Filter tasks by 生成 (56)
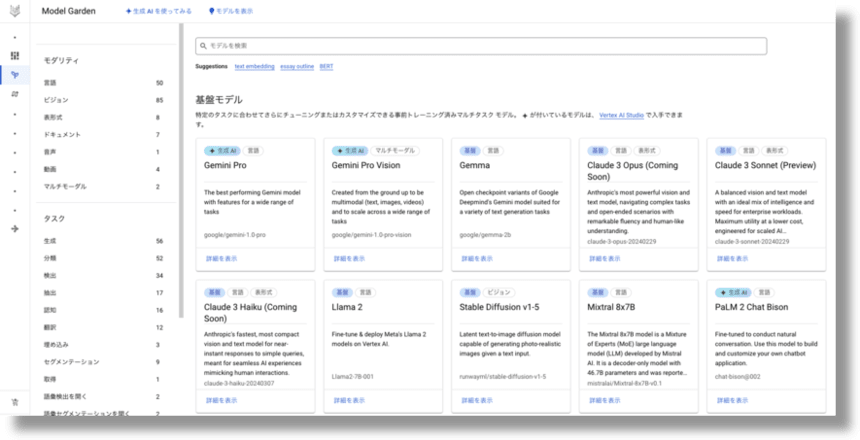 [104, 241]
